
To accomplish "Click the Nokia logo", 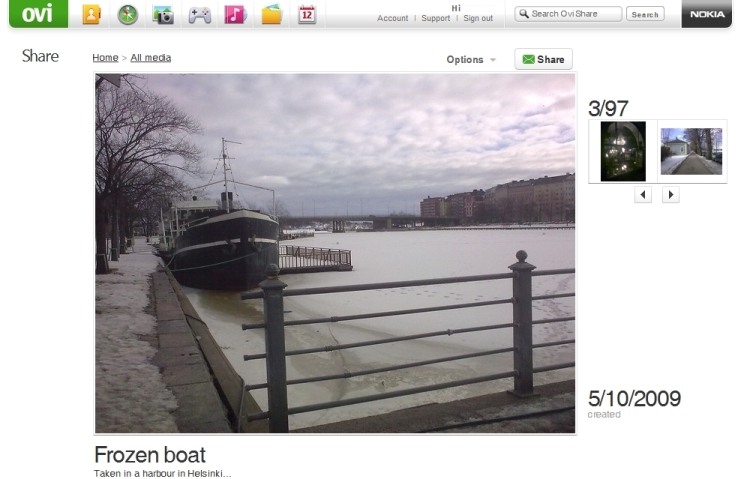I will click(707, 14).
